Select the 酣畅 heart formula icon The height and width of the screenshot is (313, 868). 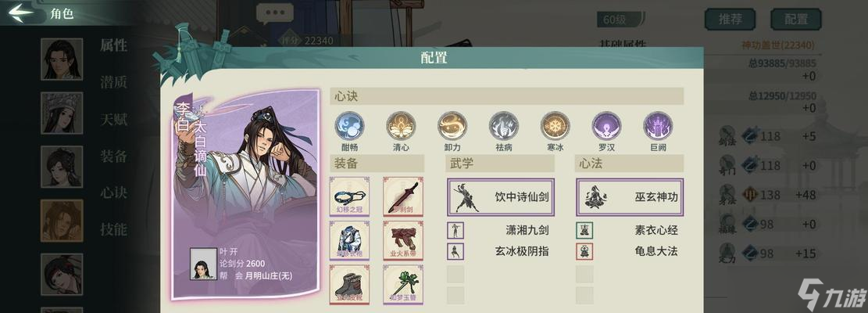(349, 126)
